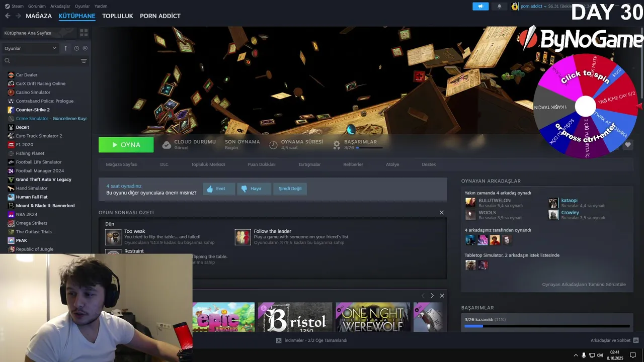The width and height of the screenshot is (644, 362).
Task: Click the yellow user avatar icon
Action: [515, 6]
